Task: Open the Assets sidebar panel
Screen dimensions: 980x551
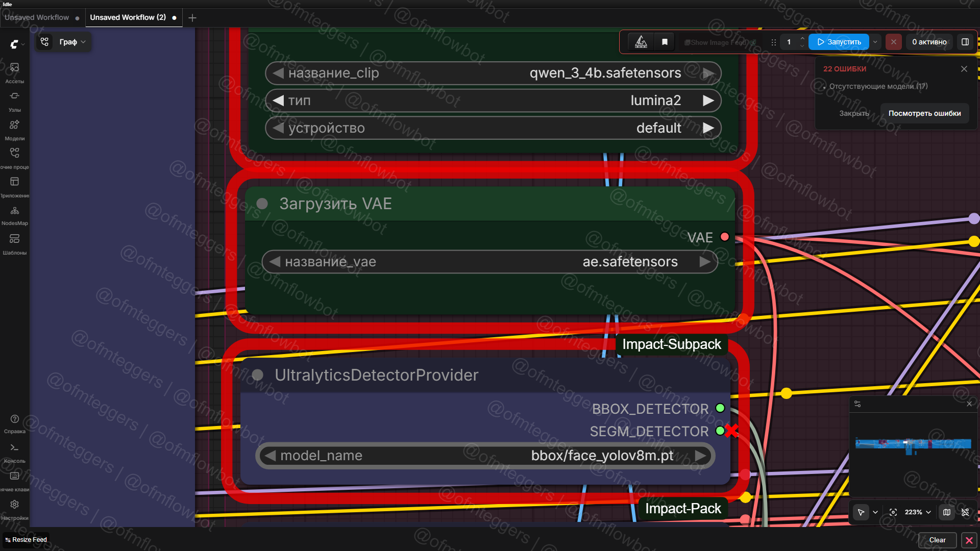Action: coord(14,73)
